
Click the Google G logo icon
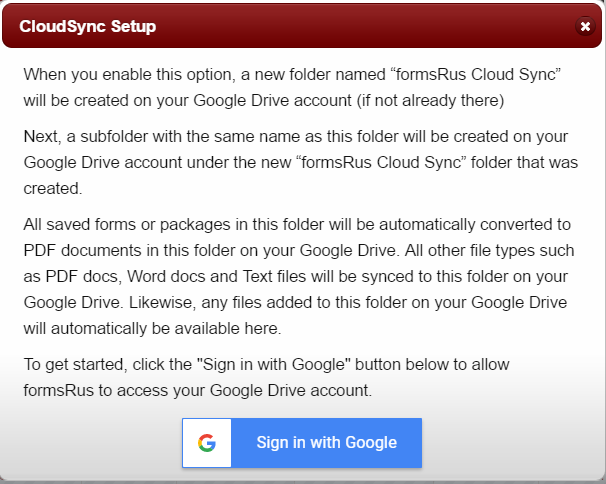click(x=207, y=443)
